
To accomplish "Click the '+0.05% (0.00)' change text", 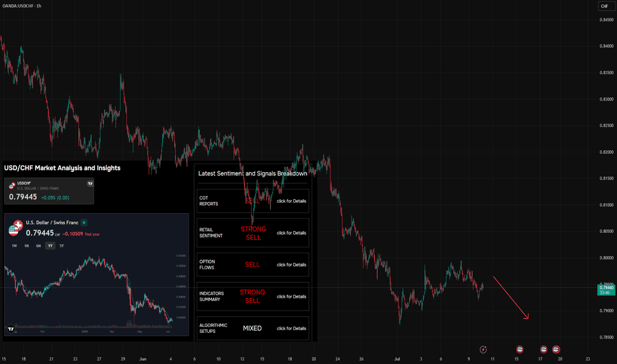I will click(55, 198).
